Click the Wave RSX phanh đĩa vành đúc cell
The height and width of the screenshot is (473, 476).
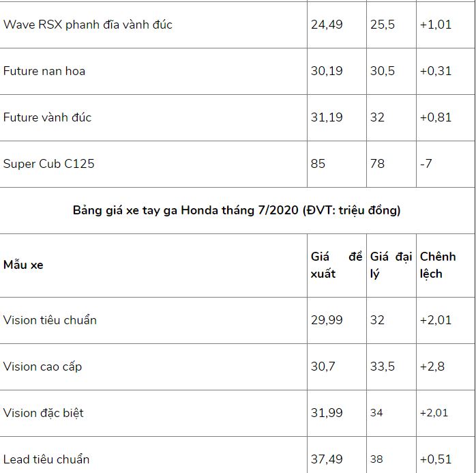pyautogui.click(x=88, y=25)
